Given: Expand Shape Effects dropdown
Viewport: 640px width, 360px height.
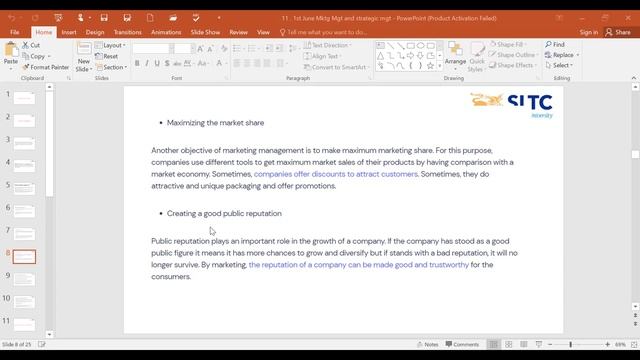Looking at the screenshot, I should 513,65.
